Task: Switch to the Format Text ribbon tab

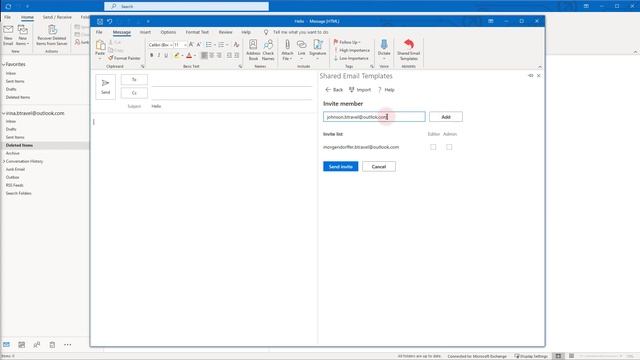Action: coord(197,32)
